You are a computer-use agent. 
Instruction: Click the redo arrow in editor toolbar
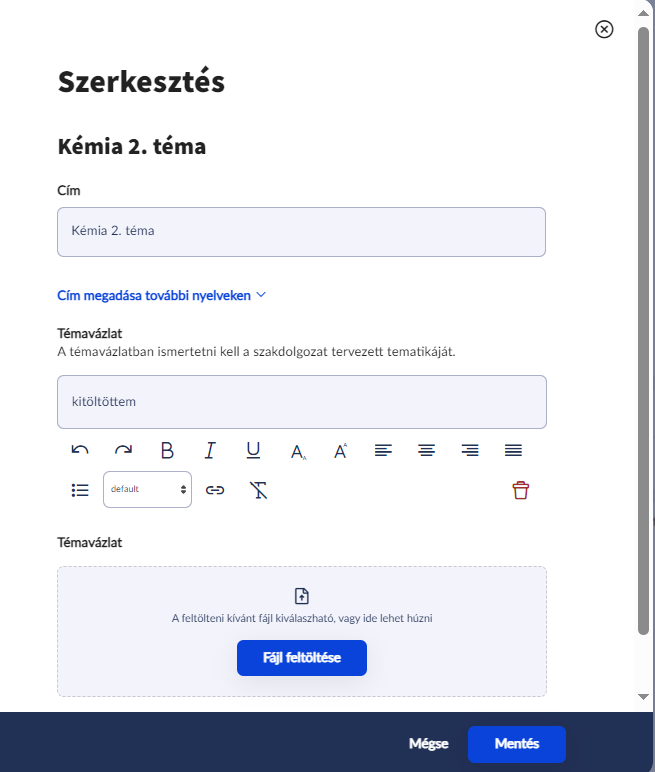coord(123,451)
